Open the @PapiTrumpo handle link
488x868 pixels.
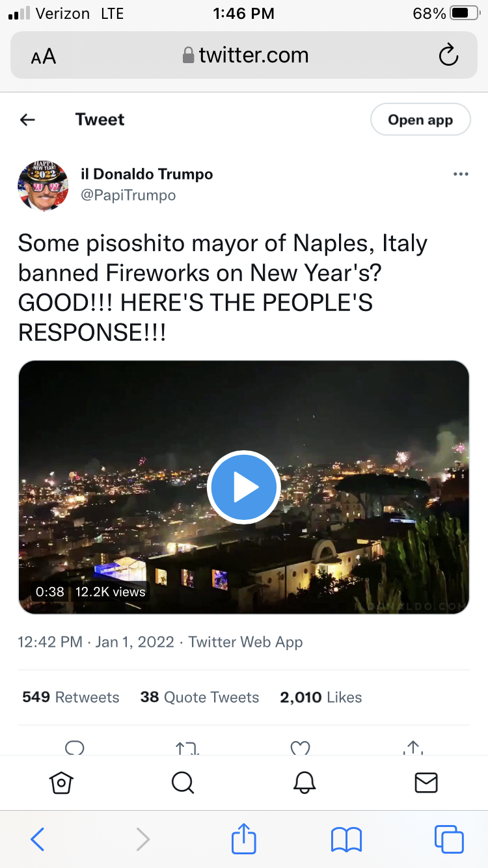click(x=128, y=195)
